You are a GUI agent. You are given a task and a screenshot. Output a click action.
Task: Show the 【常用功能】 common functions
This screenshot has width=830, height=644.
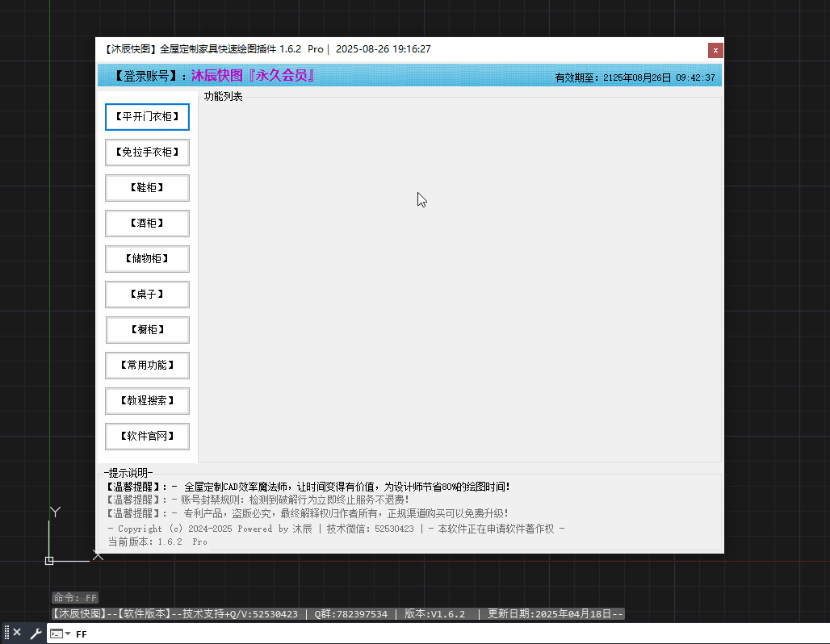point(147,365)
